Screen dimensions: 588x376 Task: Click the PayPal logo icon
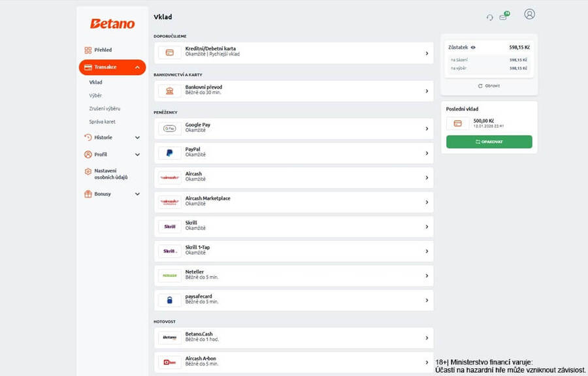tap(170, 153)
